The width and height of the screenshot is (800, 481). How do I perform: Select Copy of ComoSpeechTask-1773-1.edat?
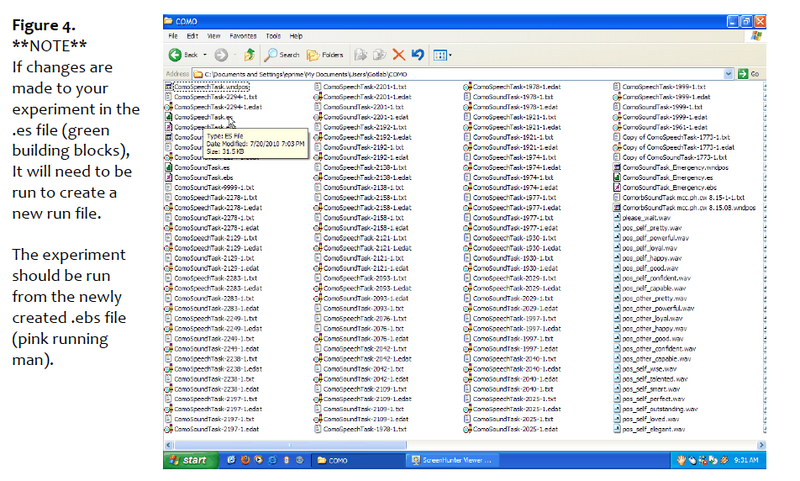pos(674,147)
